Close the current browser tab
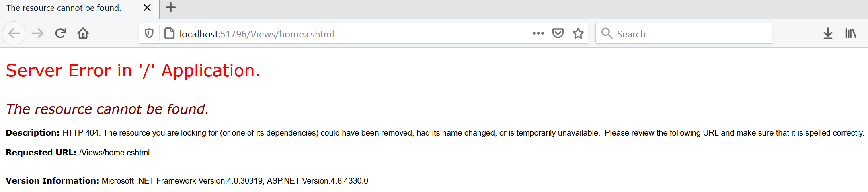868x192 pixels. point(147,8)
